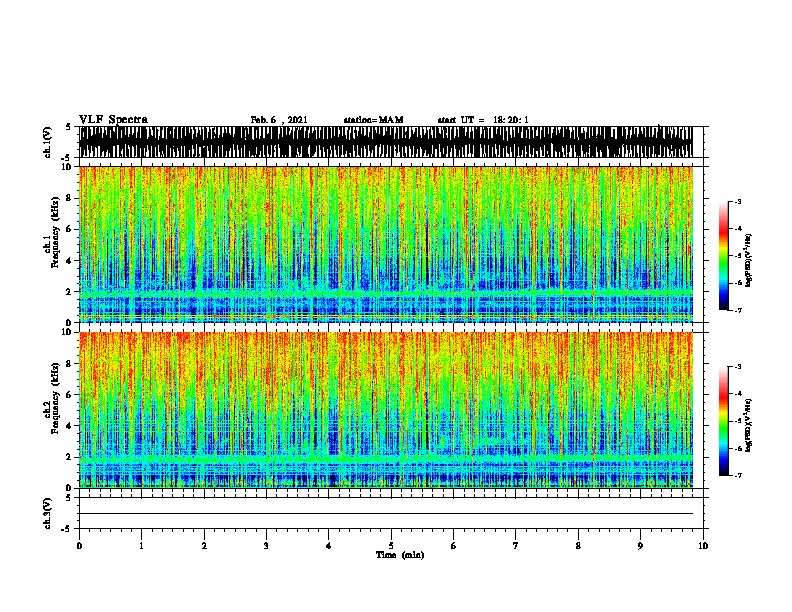Click the ch.1 frequency tick label "2"
Screen dimensions: 792x612
[69, 292]
